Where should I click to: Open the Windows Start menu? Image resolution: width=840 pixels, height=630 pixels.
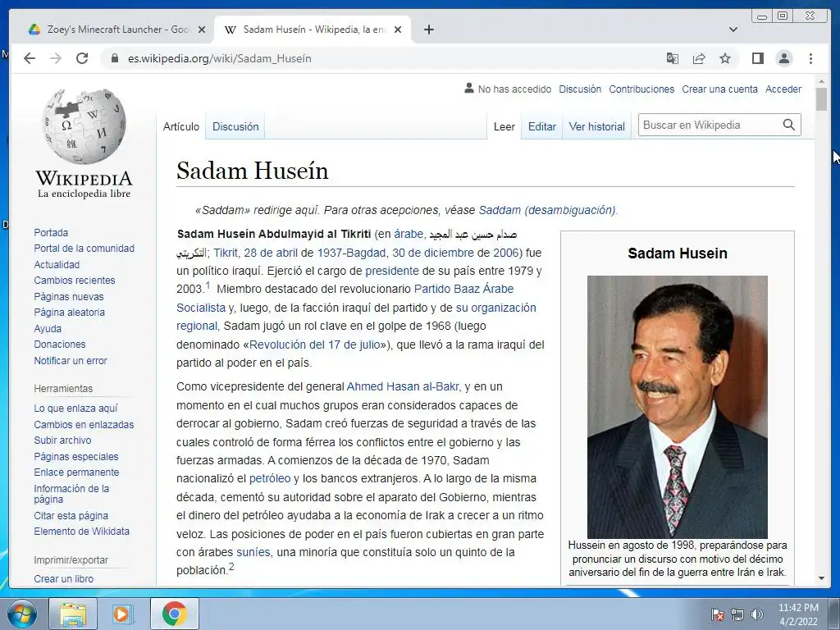point(22,614)
